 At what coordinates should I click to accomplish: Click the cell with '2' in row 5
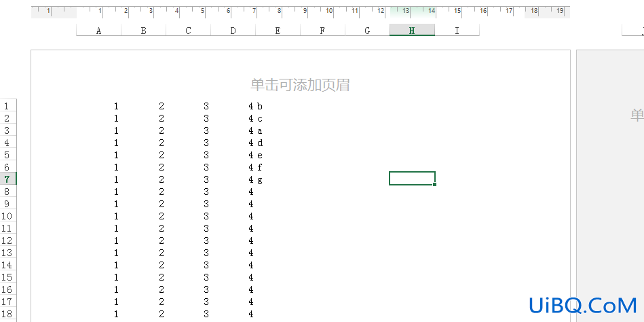tap(143, 155)
